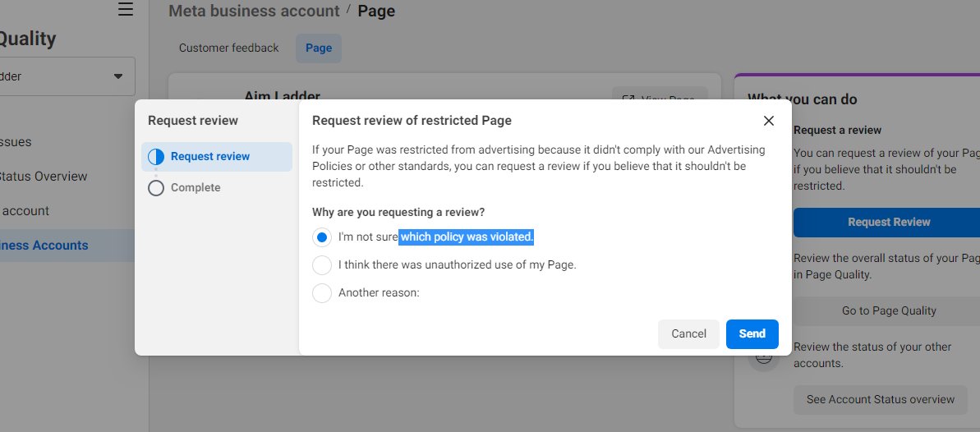
Task: Click the View Page button behind dialog
Action: (x=660, y=94)
